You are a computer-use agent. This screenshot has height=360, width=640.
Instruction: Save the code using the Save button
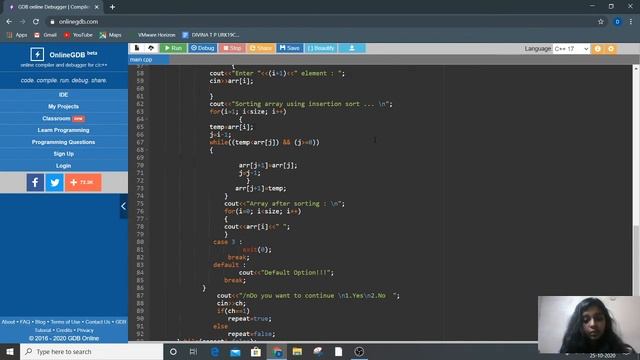(290, 48)
